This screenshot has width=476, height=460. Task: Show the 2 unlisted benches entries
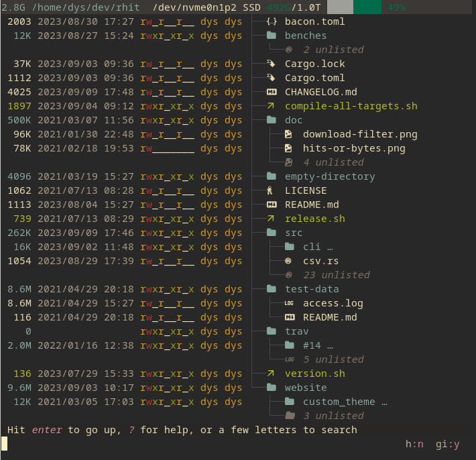[333, 50]
